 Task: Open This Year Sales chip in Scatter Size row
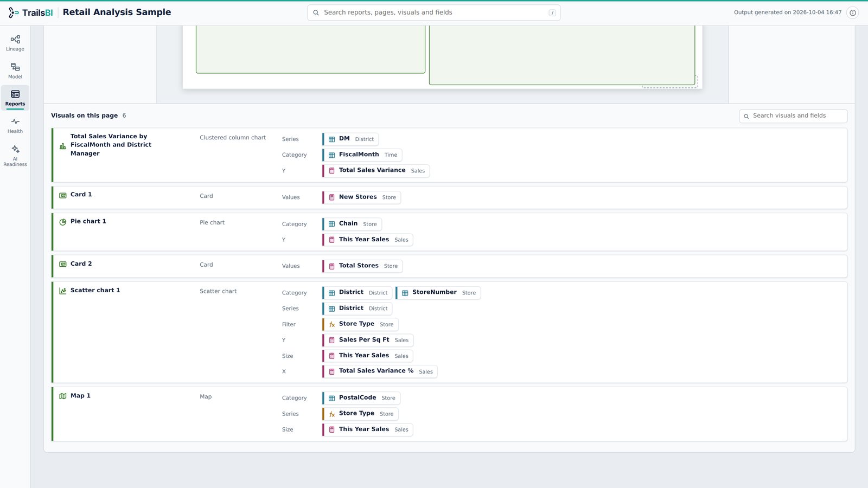tap(367, 356)
